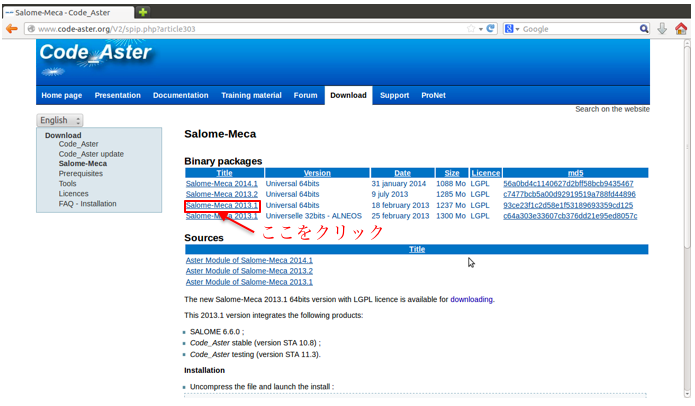Screen dimensions: 695x406
Task: Open Aster Module of Salome-Meca 2013.2 source
Action: [x=249, y=271]
